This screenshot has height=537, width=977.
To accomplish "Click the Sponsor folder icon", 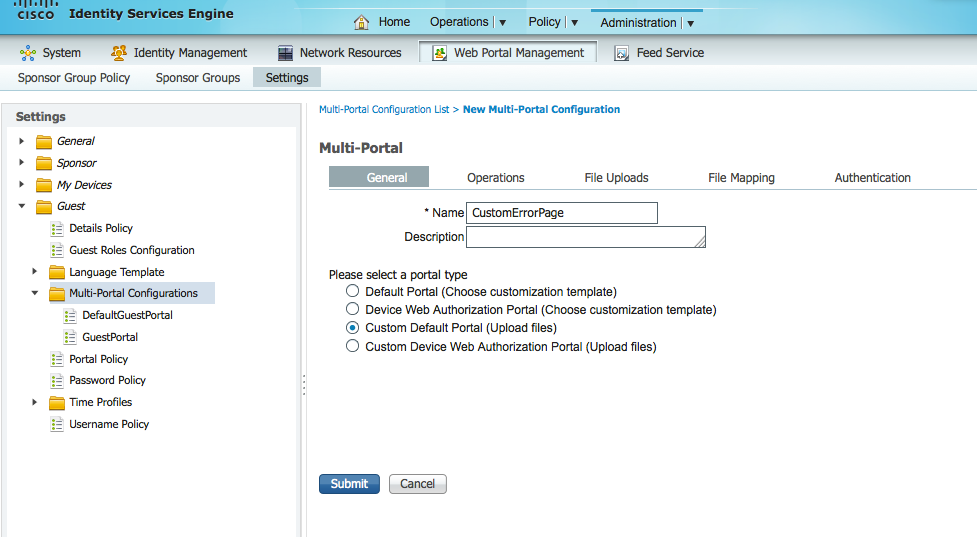I will click(x=44, y=163).
